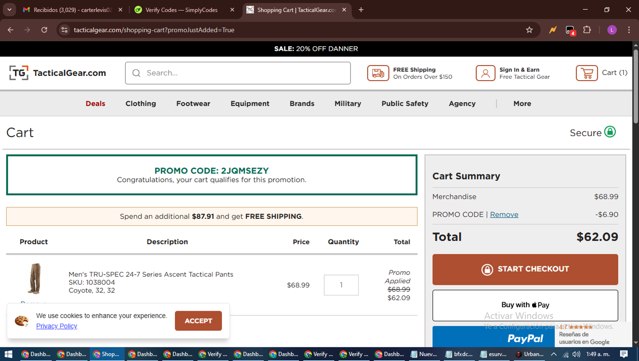Screen dimensions: 639x361
Task: Open the Shop... Chrome taskbar window
Action: coord(106,354)
